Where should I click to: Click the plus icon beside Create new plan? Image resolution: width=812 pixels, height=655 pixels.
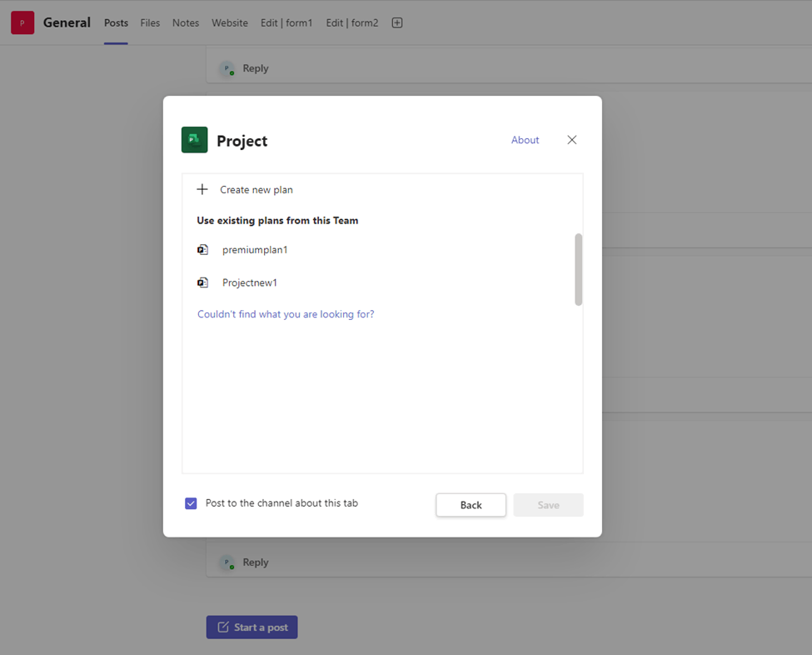(x=202, y=189)
